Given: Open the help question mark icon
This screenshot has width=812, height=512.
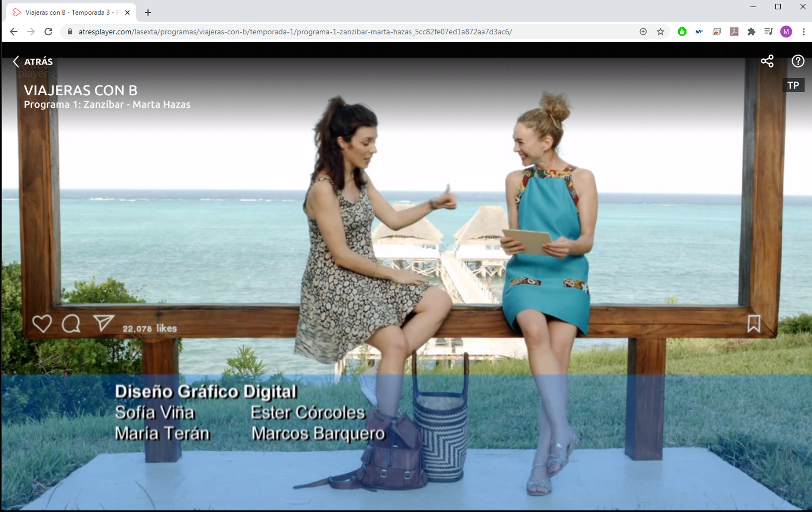Looking at the screenshot, I should (x=798, y=61).
